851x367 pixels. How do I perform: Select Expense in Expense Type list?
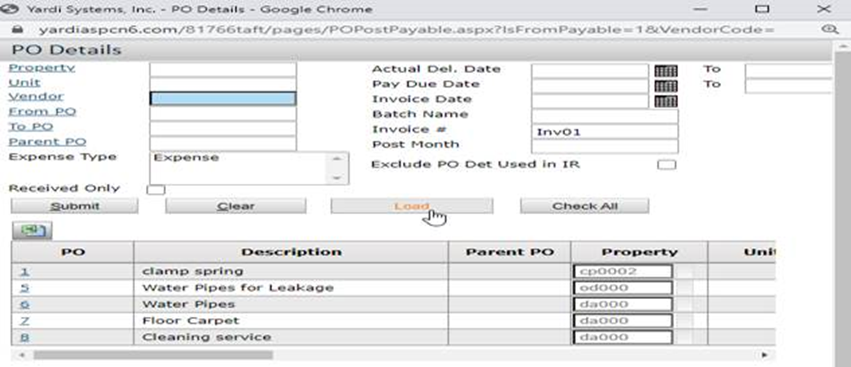[x=186, y=158]
